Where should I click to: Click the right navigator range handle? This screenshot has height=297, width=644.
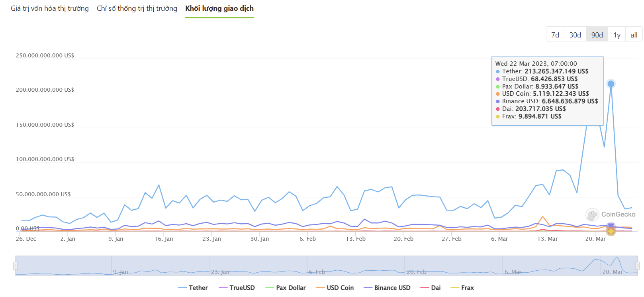click(638, 266)
